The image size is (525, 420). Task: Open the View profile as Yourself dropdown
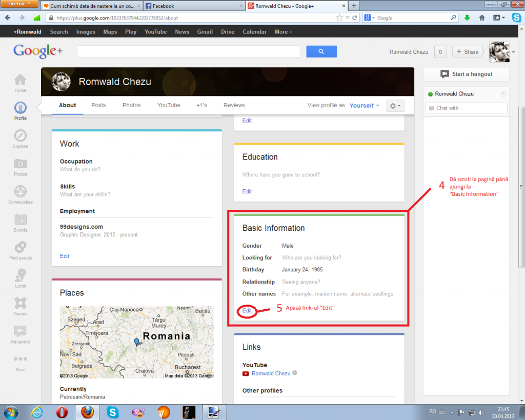coord(365,106)
